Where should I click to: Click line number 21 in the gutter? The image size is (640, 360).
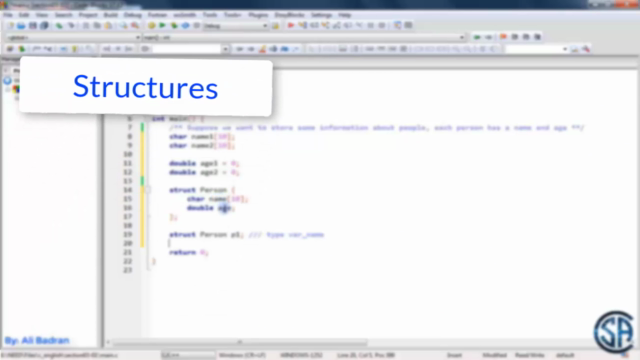point(127,252)
